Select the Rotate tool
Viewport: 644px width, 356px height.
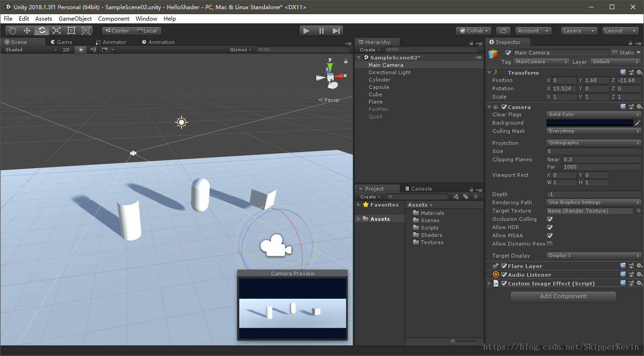tap(42, 31)
